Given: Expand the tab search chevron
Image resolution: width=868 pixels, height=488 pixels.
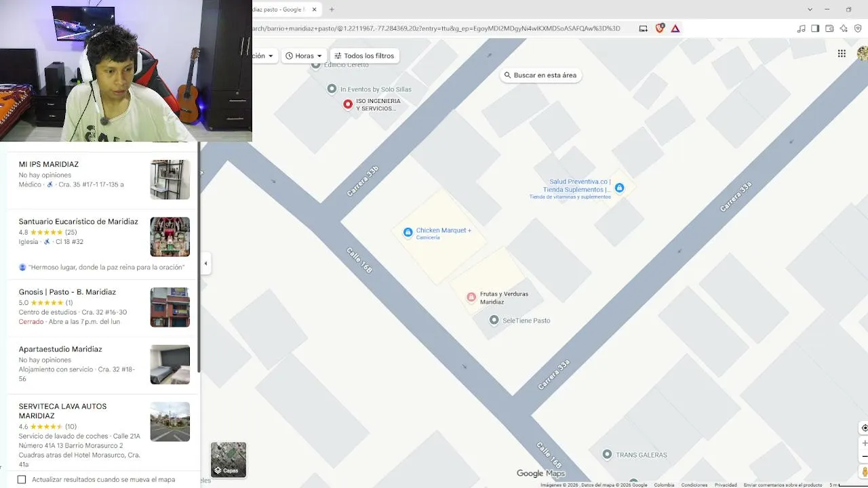Looking at the screenshot, I should click(x=810, y=9).
